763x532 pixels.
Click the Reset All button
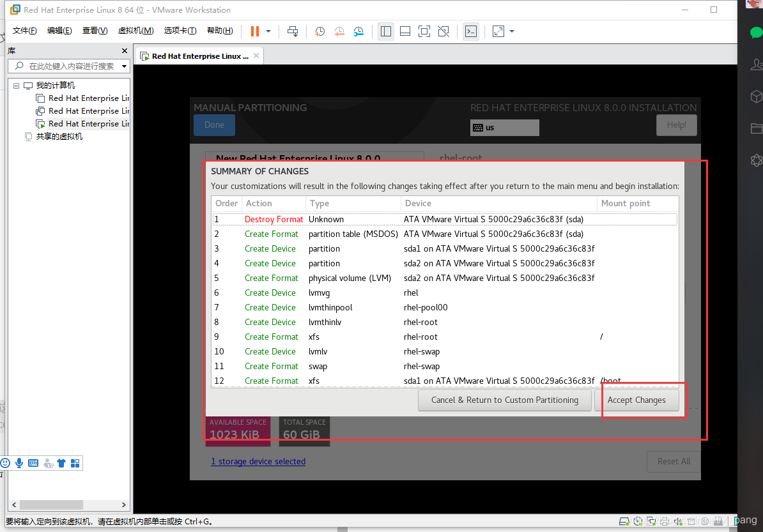pos(674,462)
